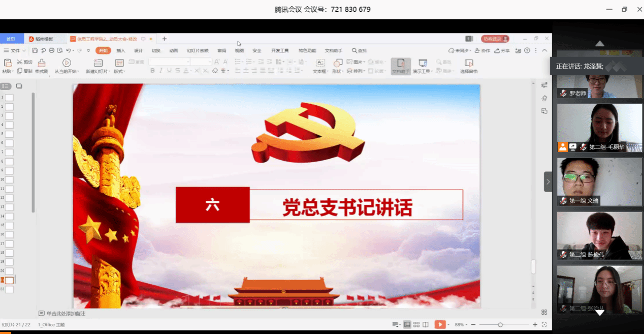Open the 选择窗格 selection pane

[x=469, y=66]
